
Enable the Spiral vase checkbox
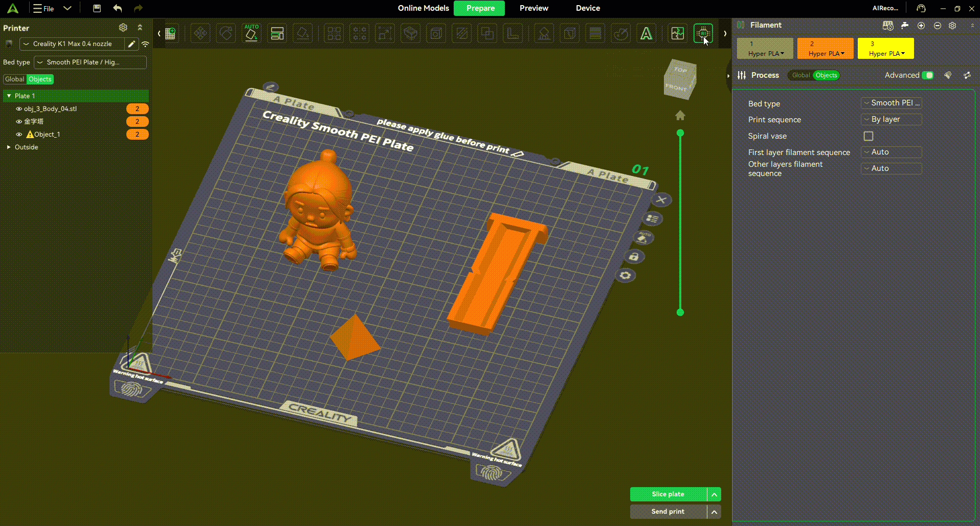(868, 136)
